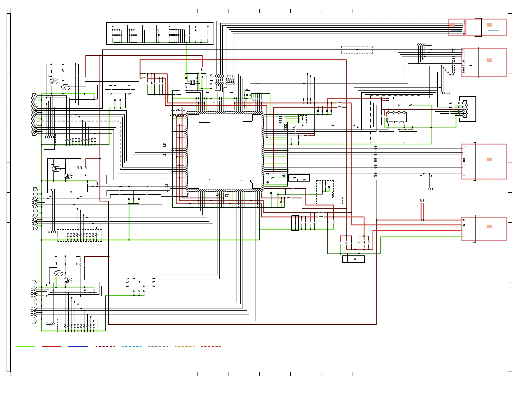The height and width of the screenshot is (395, 532).
Task: Select the bold box enclosing a single capacitor
Action: point(353,259)
